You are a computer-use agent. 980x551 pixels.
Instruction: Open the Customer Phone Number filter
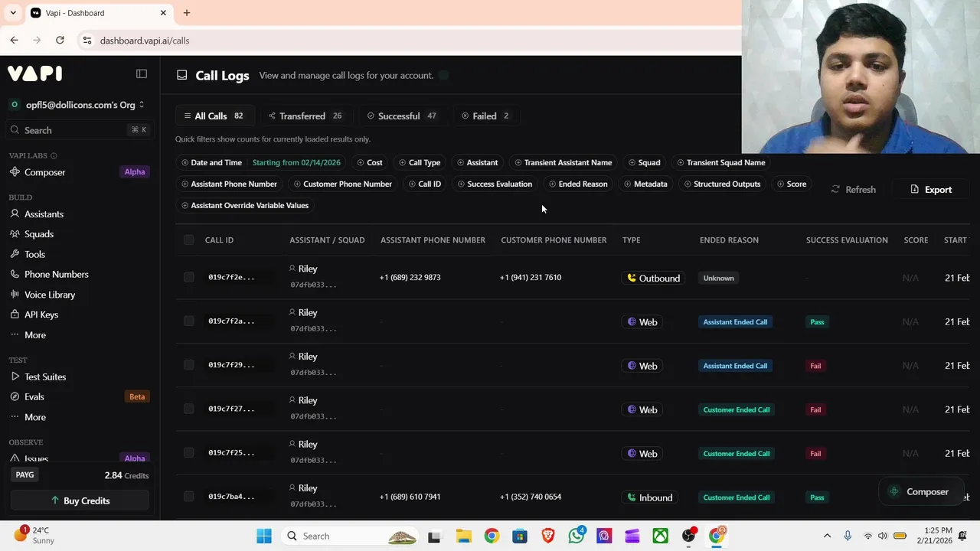[x=343, y=184]
